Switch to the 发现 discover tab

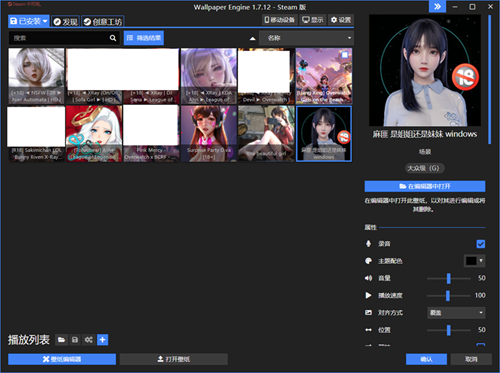(66, 22)
